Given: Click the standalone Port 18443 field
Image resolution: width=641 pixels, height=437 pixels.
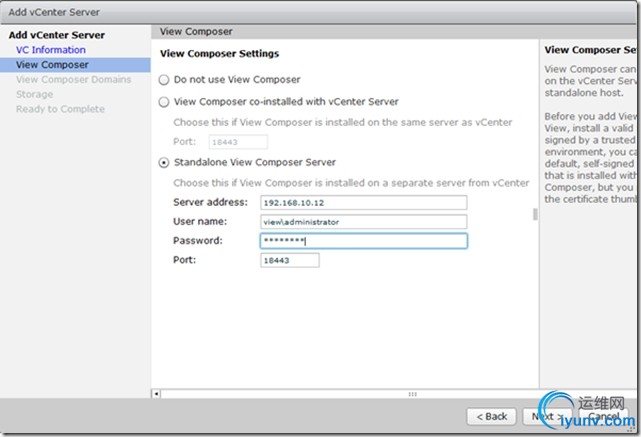Looking at the screenshot, I should click(x=289, y=260).
